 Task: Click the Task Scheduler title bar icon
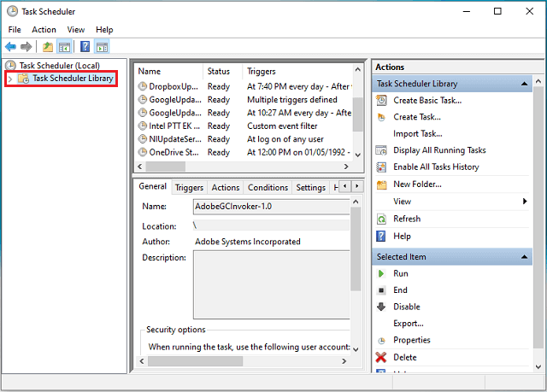(12, 11)
